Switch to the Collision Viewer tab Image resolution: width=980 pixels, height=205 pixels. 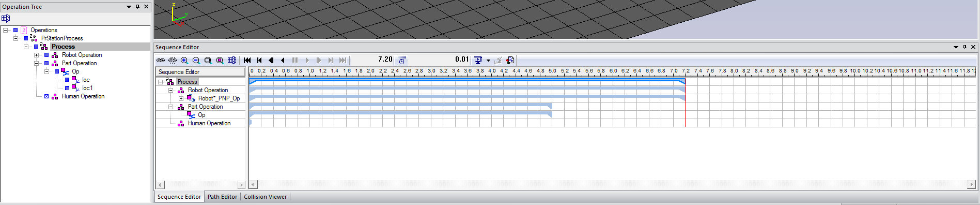click(x=265, y=197)
